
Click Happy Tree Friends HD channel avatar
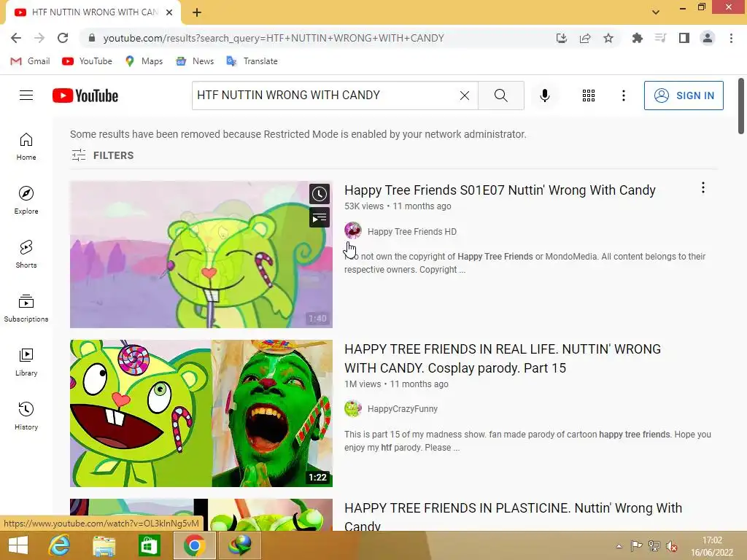tap(353, 230)
